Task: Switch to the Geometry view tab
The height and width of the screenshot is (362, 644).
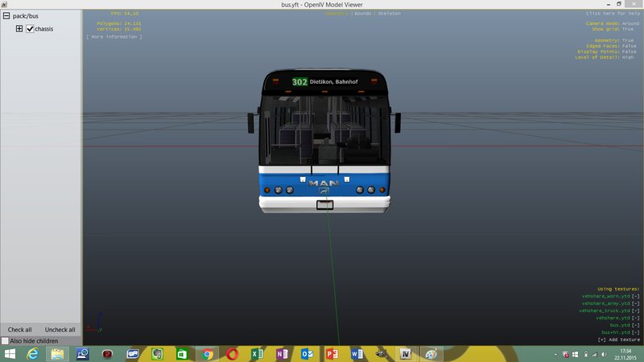Action: [336, 14]
